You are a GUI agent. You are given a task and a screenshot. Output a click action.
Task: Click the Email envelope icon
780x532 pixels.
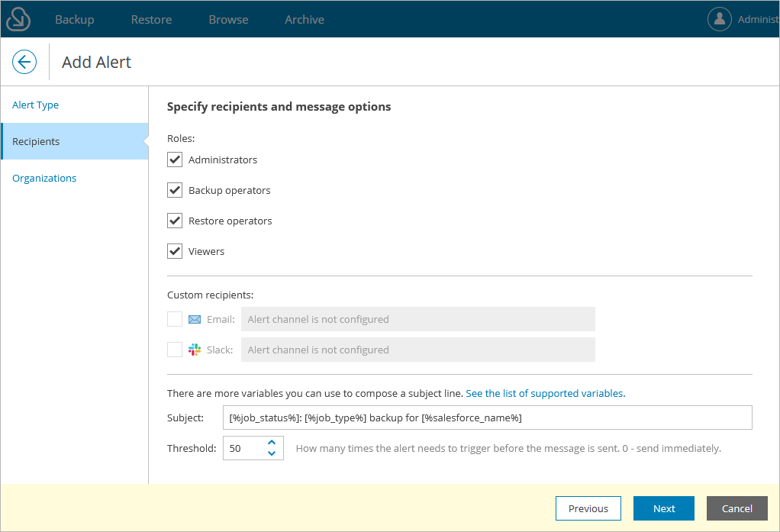point(195,318)
